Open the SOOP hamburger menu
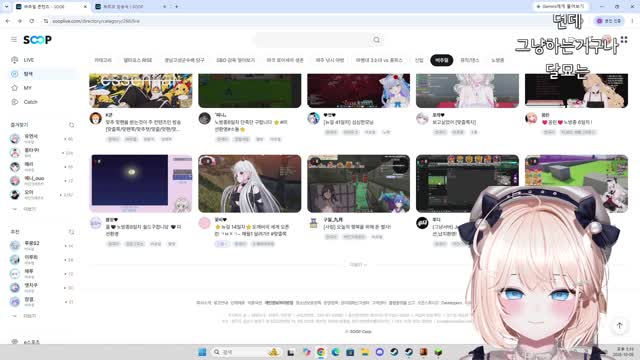640x360 pixels. pos(14,40)
